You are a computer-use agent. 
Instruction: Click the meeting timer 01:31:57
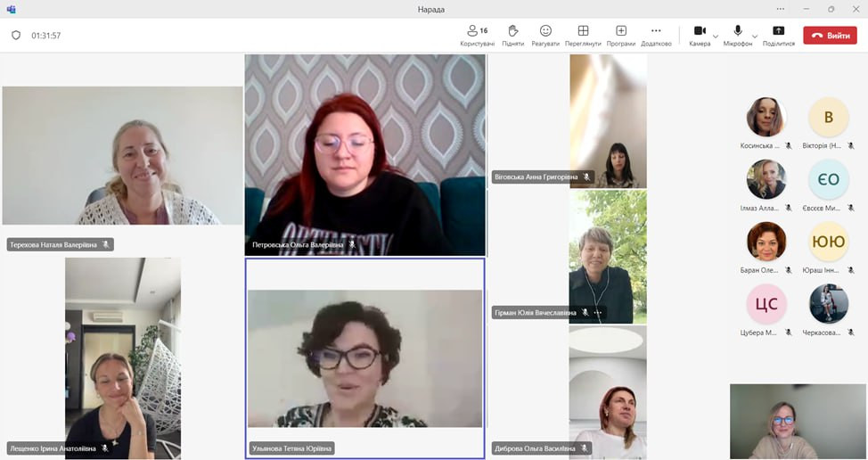tap(46, 36)
